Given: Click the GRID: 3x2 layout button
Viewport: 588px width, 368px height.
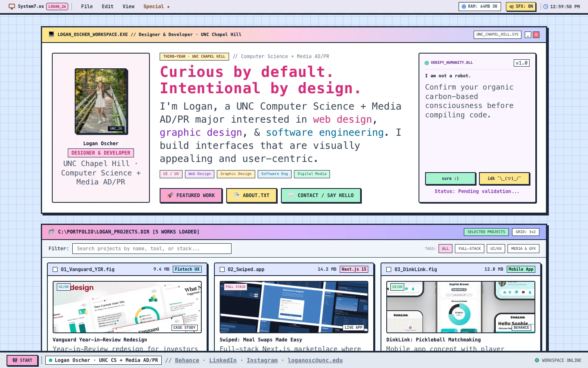Looking at the screenshot, I should [526, 232].
